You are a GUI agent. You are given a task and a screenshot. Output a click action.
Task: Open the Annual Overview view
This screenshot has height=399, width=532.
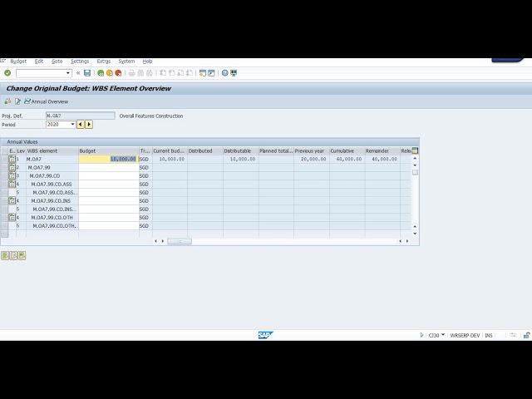pyautogui.click(x=47, y=101)
